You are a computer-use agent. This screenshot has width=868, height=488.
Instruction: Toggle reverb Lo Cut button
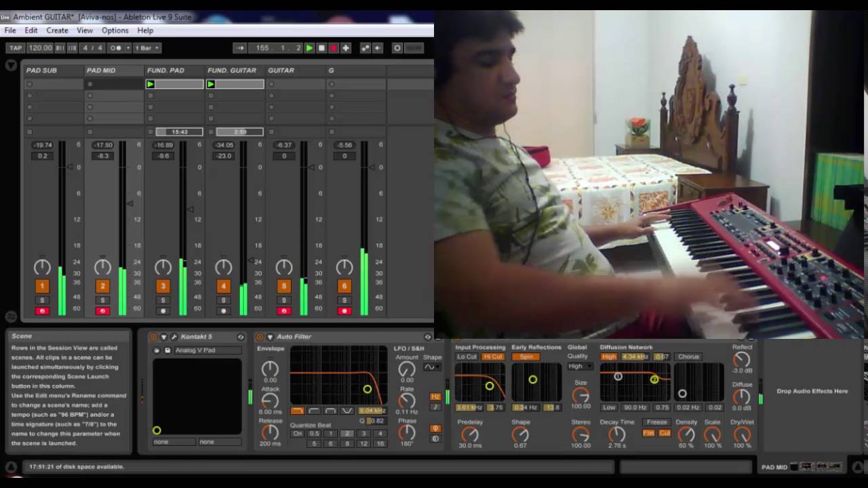(x=467, y=357)
